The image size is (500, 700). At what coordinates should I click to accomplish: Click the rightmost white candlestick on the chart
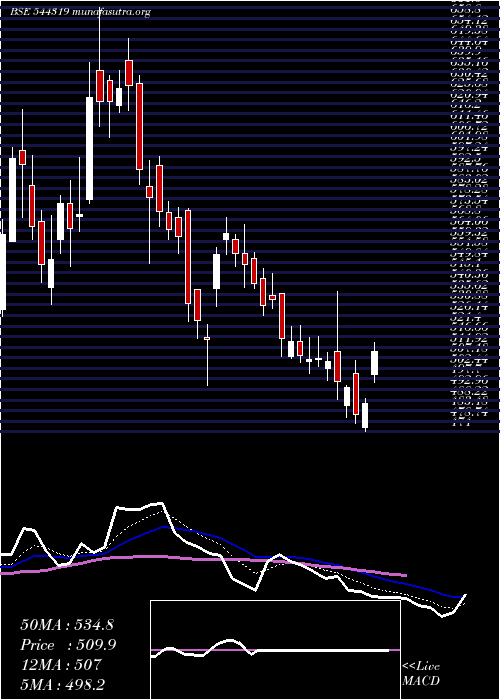374,362
